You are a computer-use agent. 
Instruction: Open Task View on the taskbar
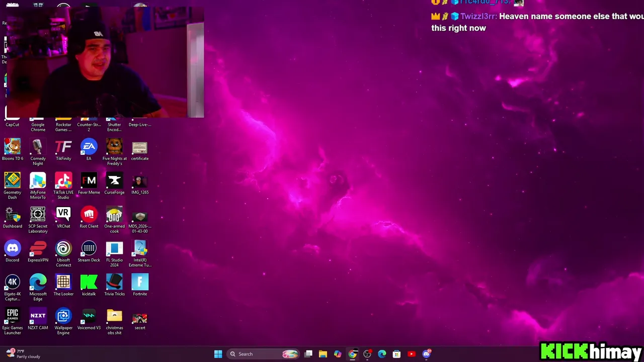[308, 354]
